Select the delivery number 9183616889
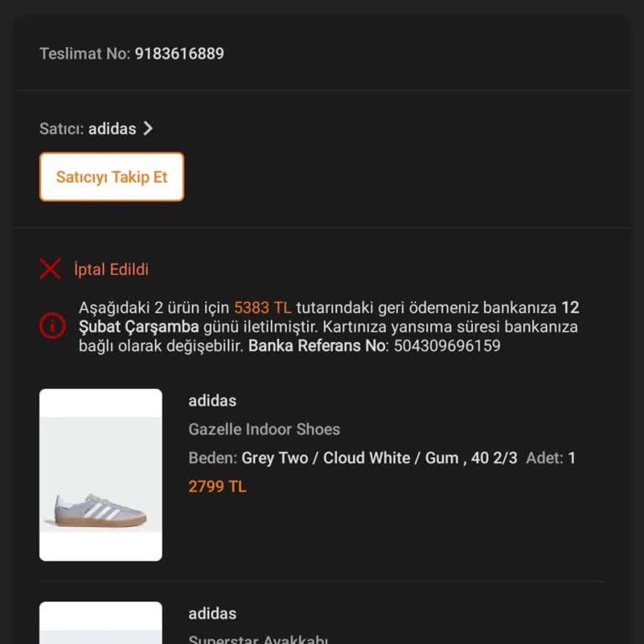Viewport: 644px width, 644px height. coord(179,54)
